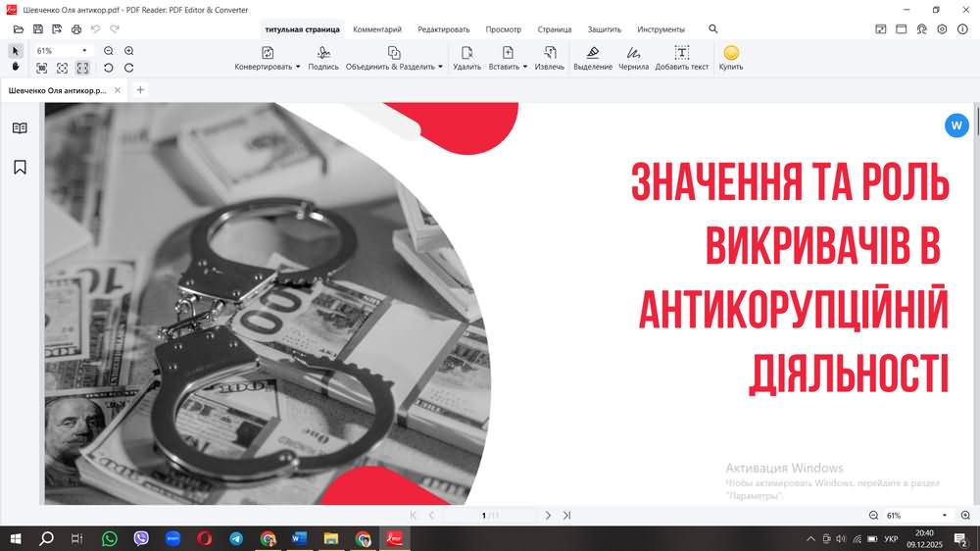
Task: Close the Шевченко Оля антикор document tab
Action: tap(117, 90)
